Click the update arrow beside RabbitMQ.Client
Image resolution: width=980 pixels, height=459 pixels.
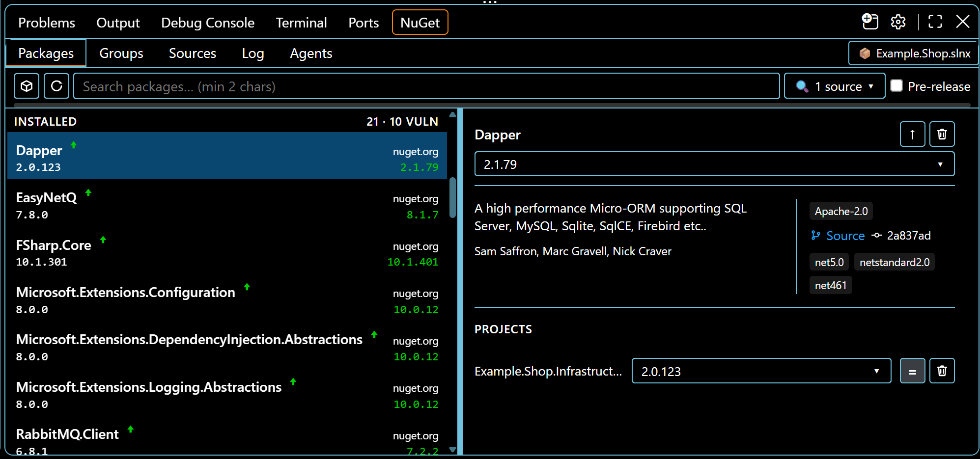(131, 429)
